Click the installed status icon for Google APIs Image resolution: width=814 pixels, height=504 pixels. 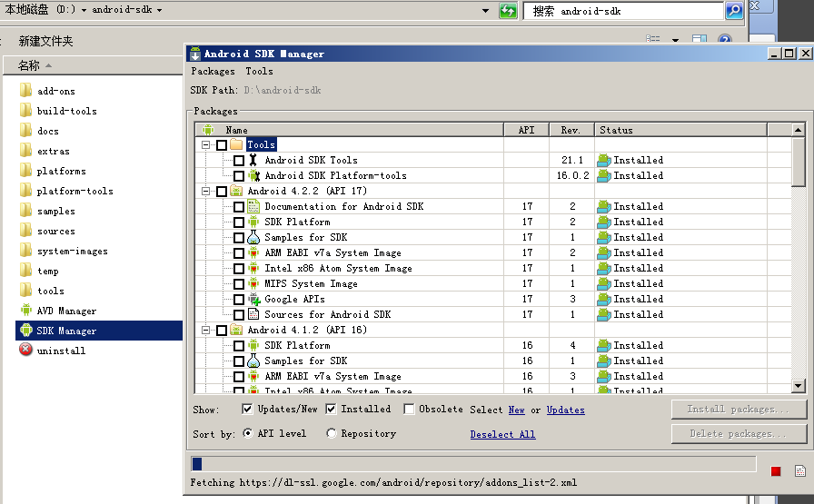pos(604,300)
